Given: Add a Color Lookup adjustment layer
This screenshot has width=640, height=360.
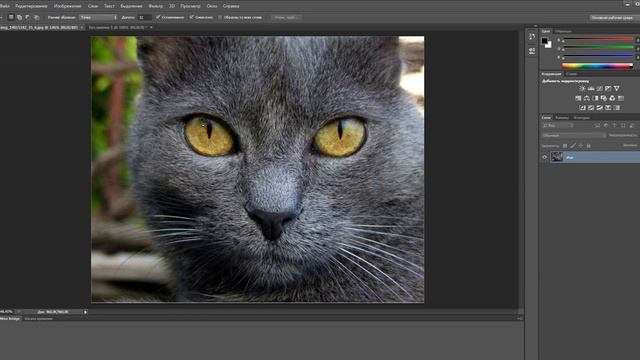Looking at the screenshot, I should point(621,98).
